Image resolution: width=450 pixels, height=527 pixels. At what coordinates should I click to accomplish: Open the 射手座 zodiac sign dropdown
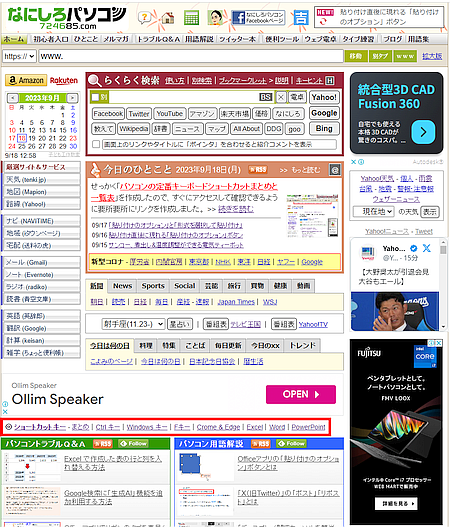click(133, 324)
